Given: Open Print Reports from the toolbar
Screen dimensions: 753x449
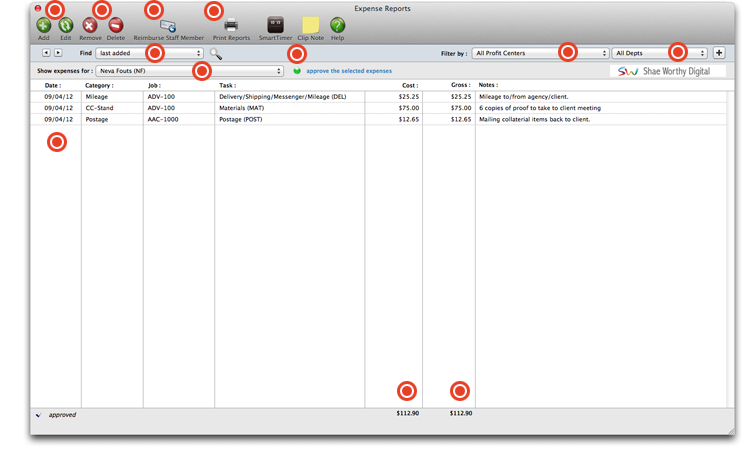Looking at the screenshot, I should point(231,25).
